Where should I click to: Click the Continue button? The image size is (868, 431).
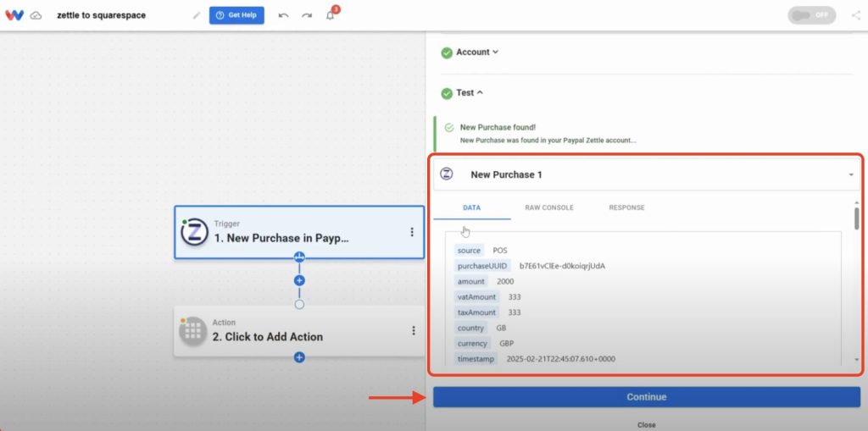coord(647,397)
